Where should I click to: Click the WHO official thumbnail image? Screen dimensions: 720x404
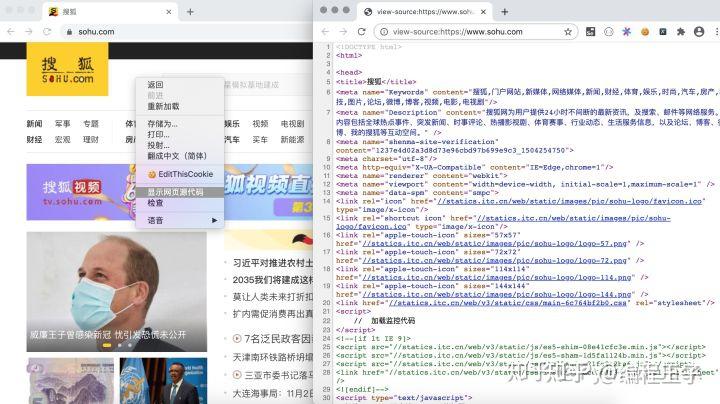(x=163, y=381)
